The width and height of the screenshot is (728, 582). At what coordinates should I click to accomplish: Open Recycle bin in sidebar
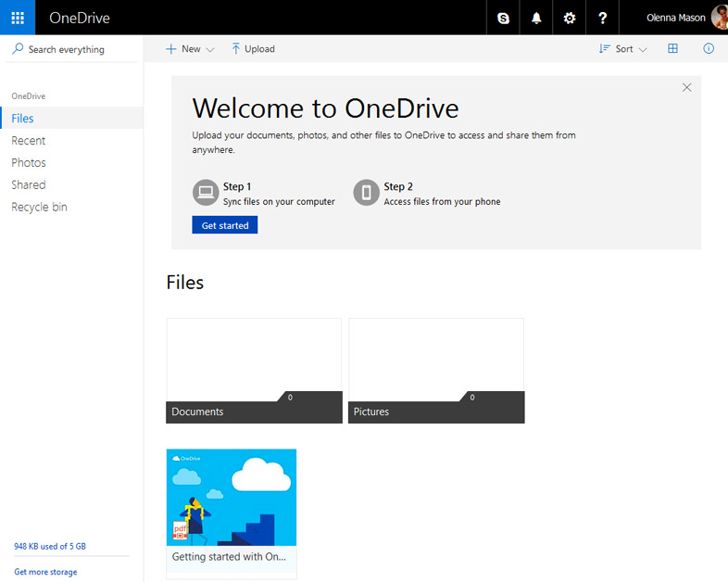point(39,208)
